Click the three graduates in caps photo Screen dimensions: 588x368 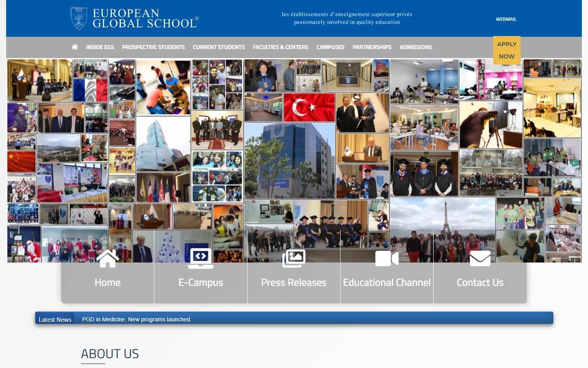[424, 174]
